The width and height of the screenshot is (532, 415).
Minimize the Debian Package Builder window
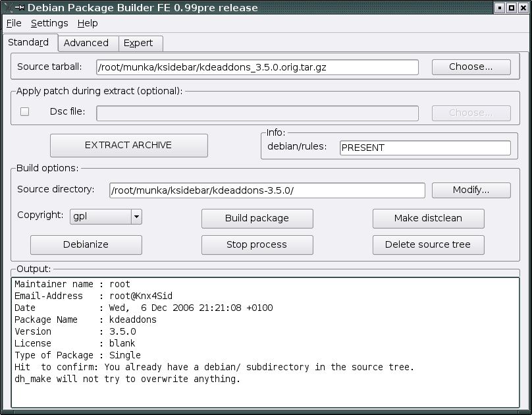tap(500, 7)
